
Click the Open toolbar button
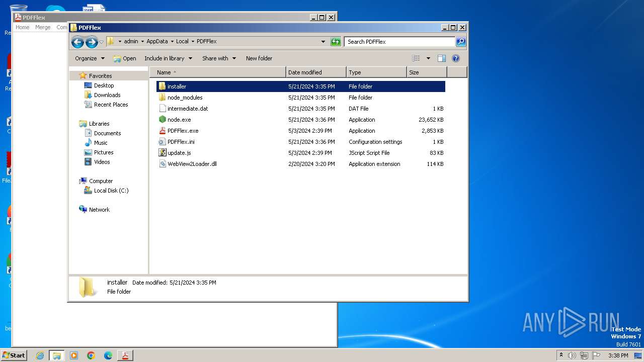coord(125,58)
